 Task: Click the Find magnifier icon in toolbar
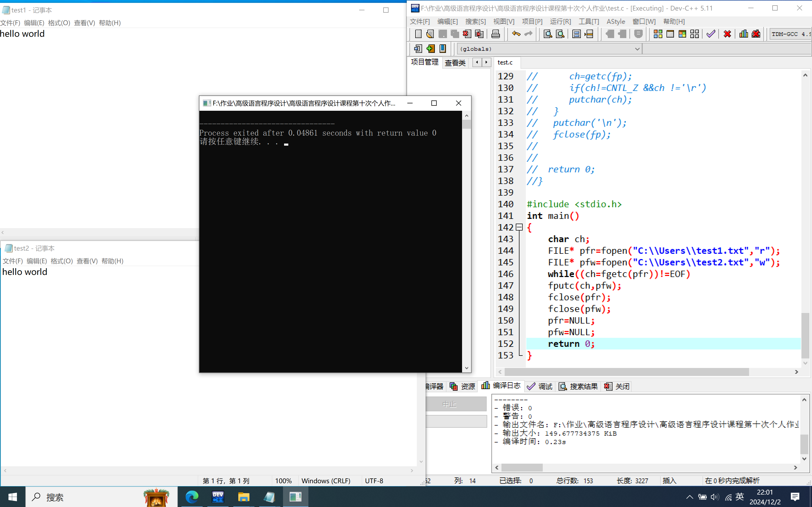coord(548,34)
